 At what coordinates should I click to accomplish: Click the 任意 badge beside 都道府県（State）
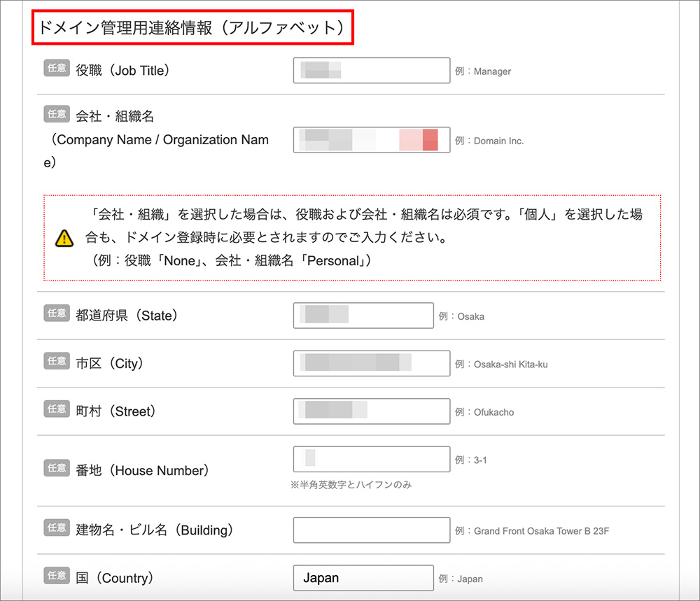pyautogui.click(x=56, y=313)
